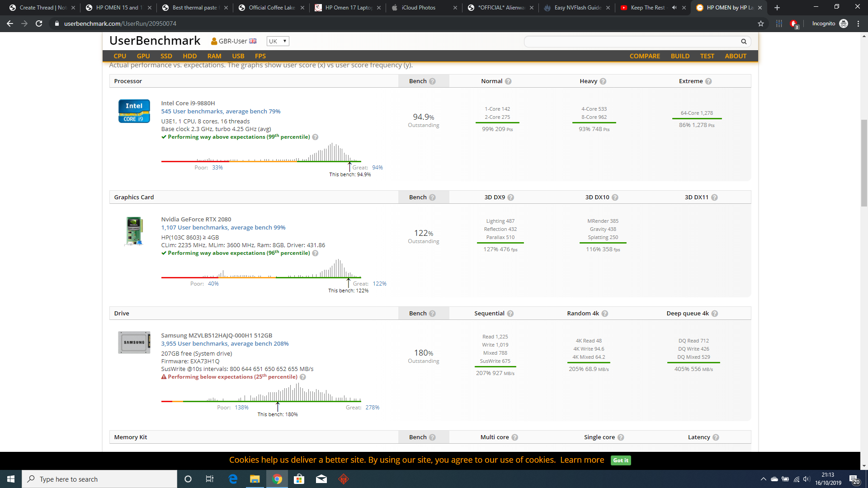The height and width of the screenshot is (488, 868).
Task: Open help icon beside Single core
Action: pyautogui.click(x=621, y=437)
